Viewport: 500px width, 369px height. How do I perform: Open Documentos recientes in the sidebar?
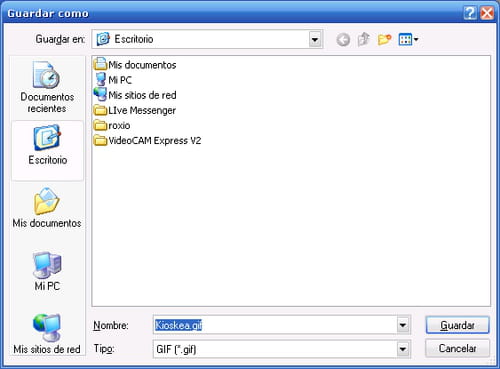pos(47,87)
